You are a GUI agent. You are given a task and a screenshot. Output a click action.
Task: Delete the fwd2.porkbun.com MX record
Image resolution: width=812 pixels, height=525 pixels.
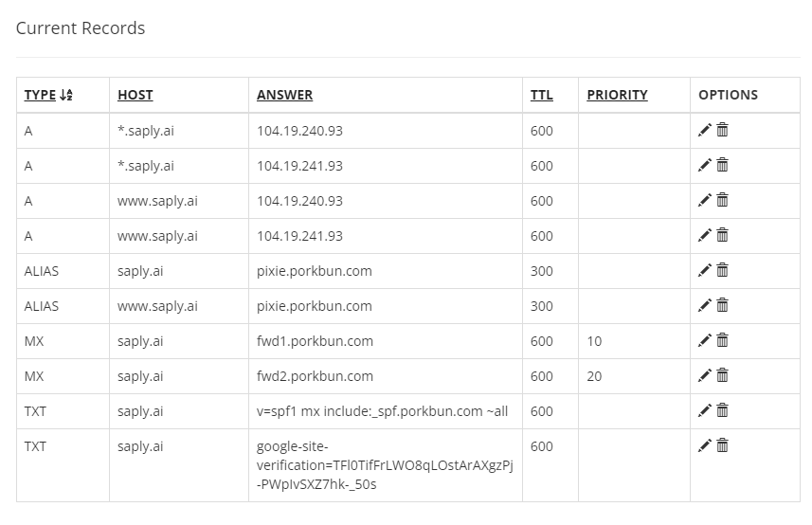click(722, 376)
